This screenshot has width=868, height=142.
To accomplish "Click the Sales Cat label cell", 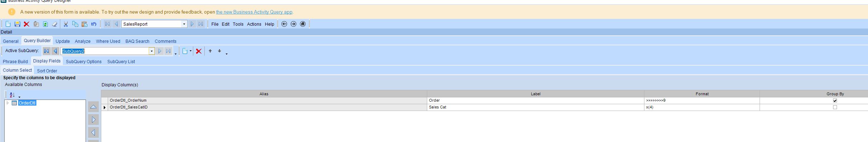I will (535, 107).
